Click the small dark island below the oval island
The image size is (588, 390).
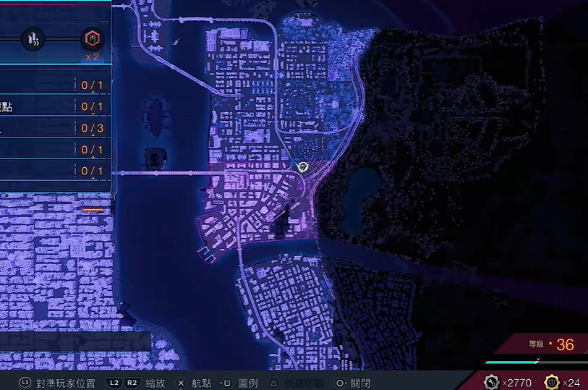155,158
